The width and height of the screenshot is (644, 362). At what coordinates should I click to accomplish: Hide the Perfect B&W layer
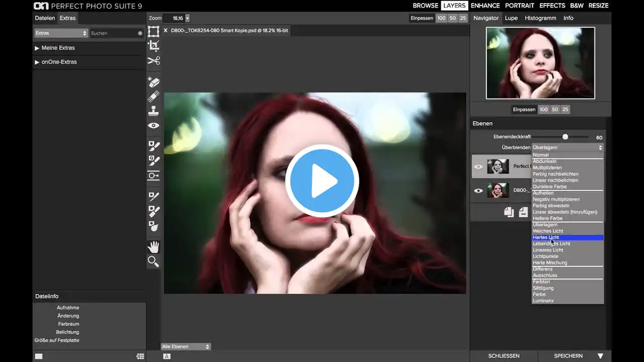478,166
